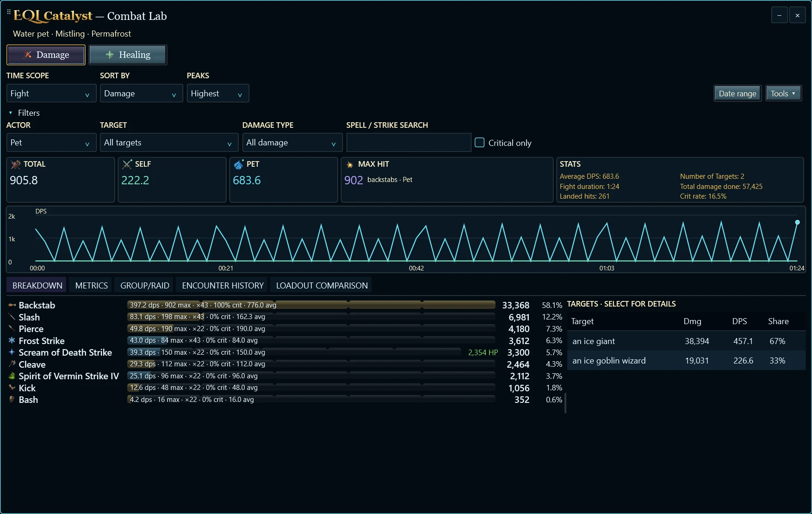Select the BREAKDOWN tab
The width and height of the screenshot is (812, 514).
coord(37,285)
